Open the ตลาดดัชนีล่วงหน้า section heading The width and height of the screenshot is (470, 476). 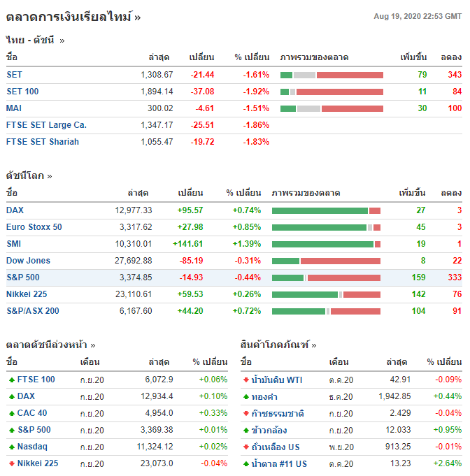tap(51, 345)
